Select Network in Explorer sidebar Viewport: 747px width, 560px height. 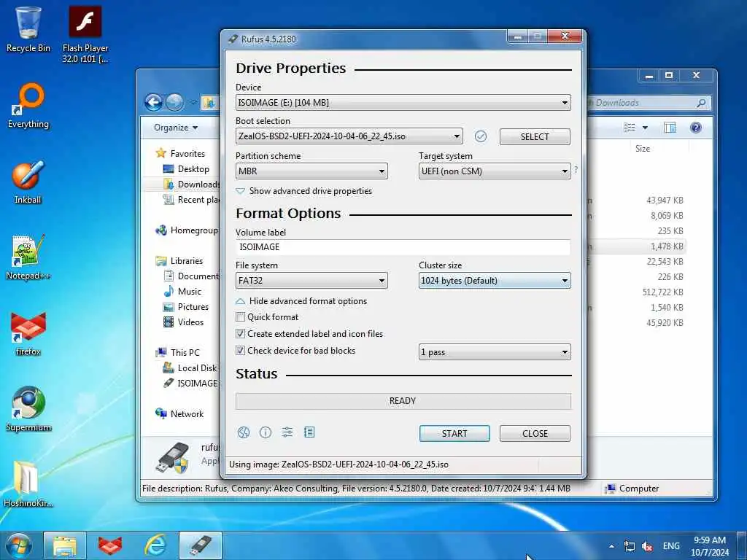coord(179,414)
